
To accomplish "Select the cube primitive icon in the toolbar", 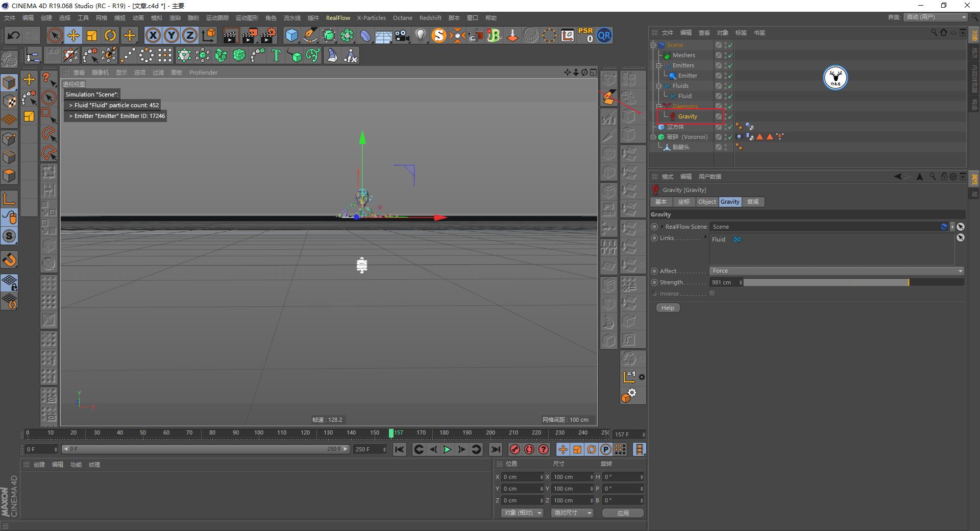I will (292, 35).
